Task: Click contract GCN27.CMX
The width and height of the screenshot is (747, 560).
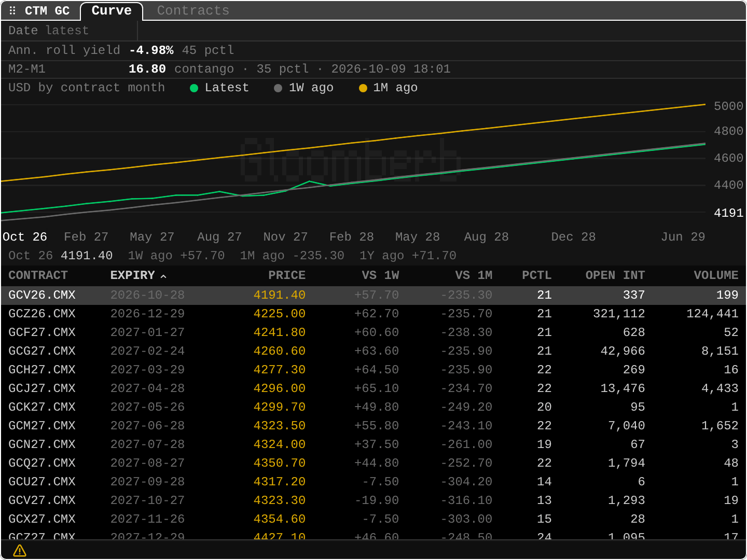Action: coord(374,444)
